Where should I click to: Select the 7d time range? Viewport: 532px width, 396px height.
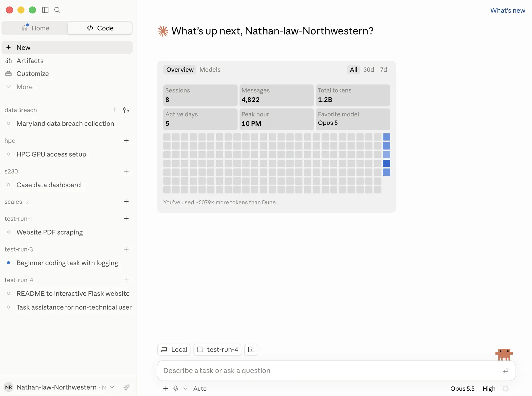384,70
